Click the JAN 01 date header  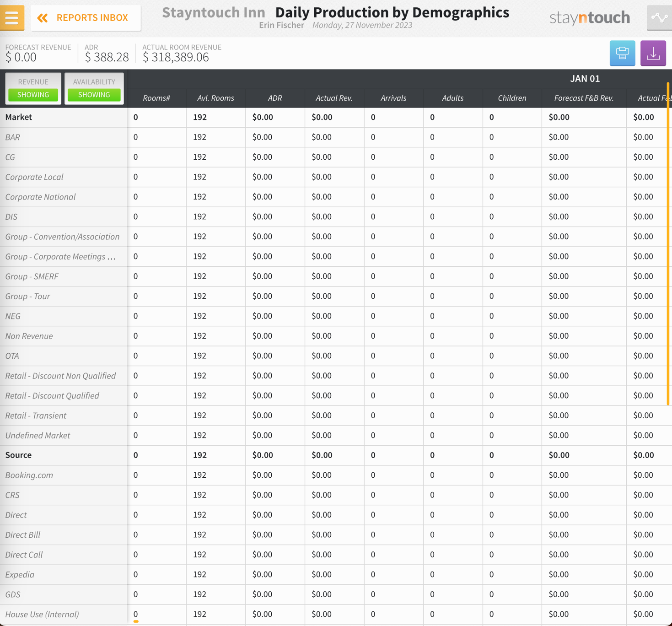tap(585, 79)
